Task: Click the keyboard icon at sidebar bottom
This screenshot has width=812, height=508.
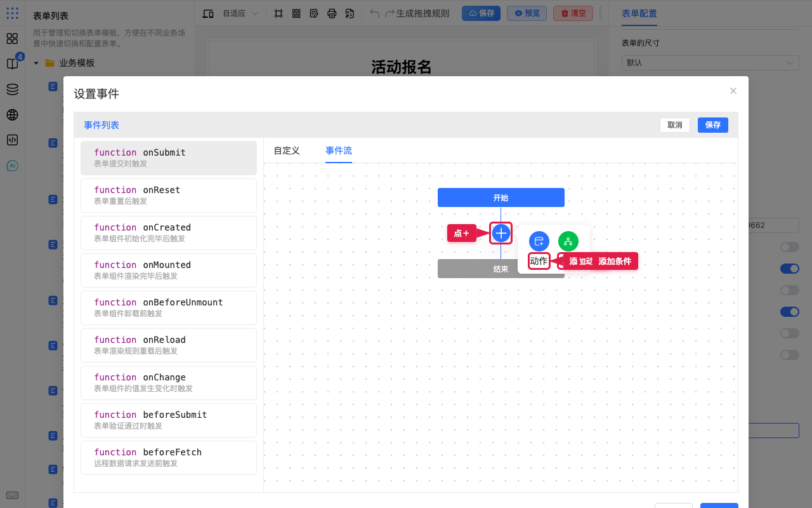Action: [x=12, y=495]
